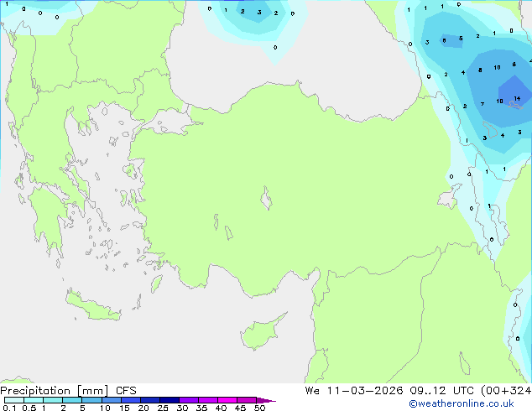
Task: Select the 40–45 mm magenta legend swatch
Action: 227,400
